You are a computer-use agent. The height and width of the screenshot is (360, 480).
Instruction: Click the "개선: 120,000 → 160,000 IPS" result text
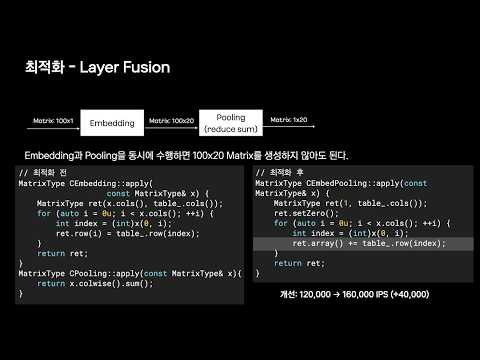point(354,294)
